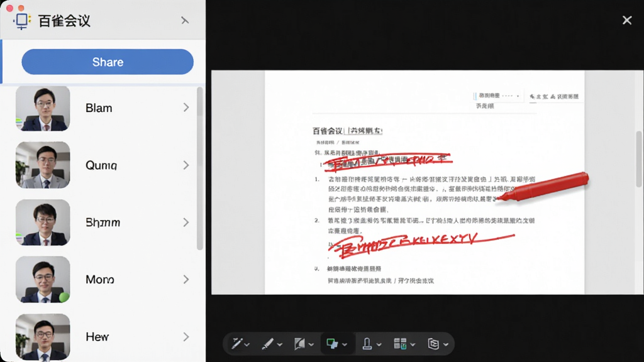The width and height of the screenshot is (644, 362).
Task: Open the stamp tool's dropdown arrow
Action: pos(379,345)
